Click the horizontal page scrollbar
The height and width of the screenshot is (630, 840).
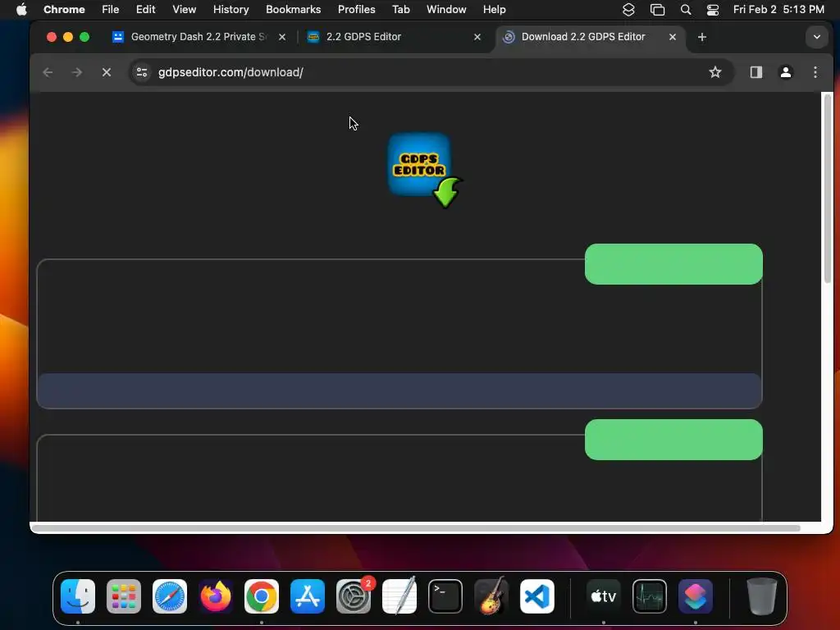tap(415, 528)
